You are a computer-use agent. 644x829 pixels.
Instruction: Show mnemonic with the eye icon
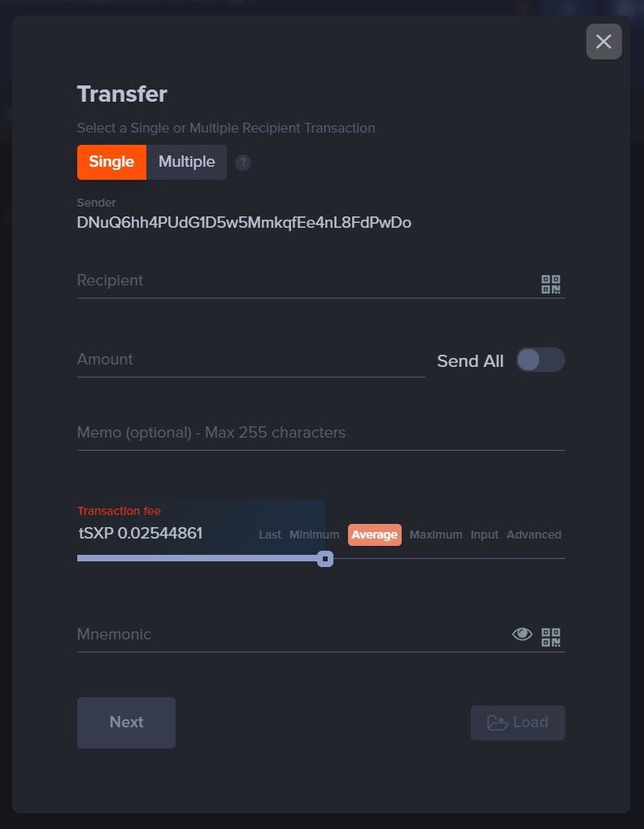(x=522, y=634)
